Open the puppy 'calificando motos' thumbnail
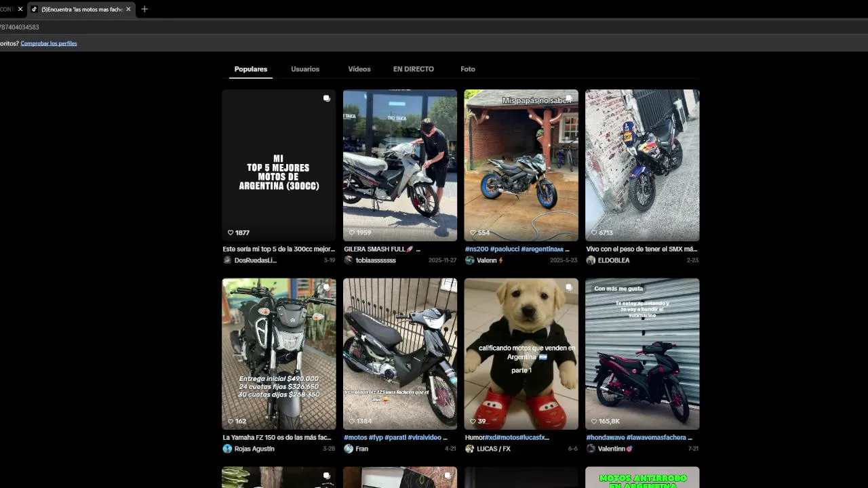 pos(521,354)
